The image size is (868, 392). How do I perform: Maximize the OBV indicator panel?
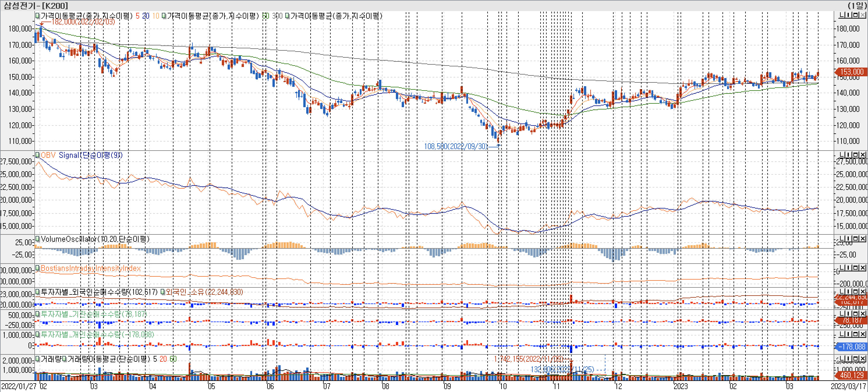856,155
